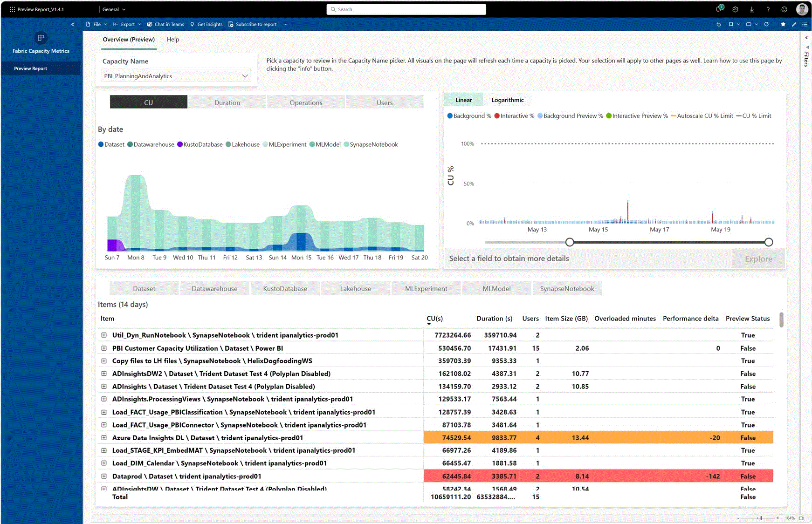Toggle the Duration view on the chart
Viewport: 812px width, 524px height.
pyautogui.click(x=227, y=102)
